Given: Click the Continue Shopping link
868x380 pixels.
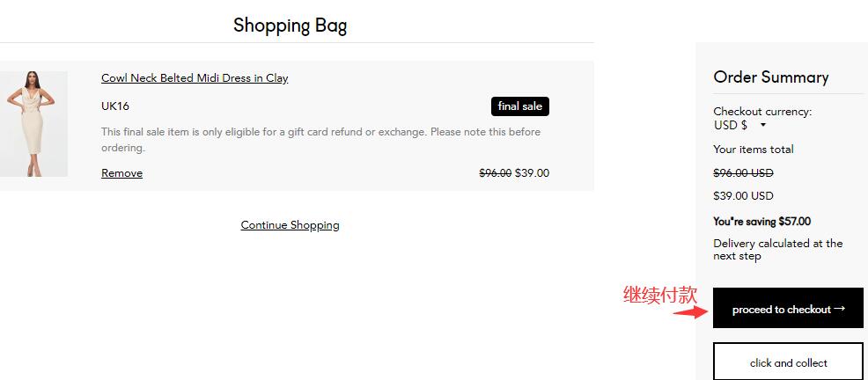Looking at the screenshot, I should click(x=290, y=225).
